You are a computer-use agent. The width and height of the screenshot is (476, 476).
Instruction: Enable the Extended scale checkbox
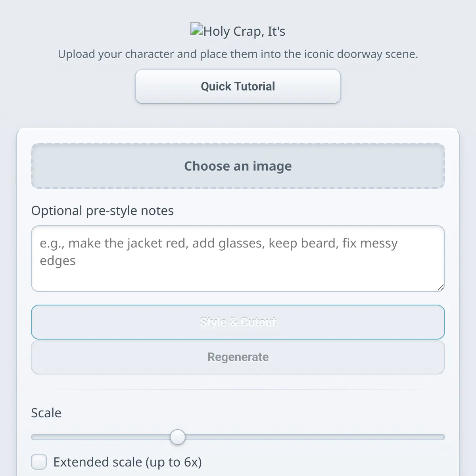pos(39,462)
